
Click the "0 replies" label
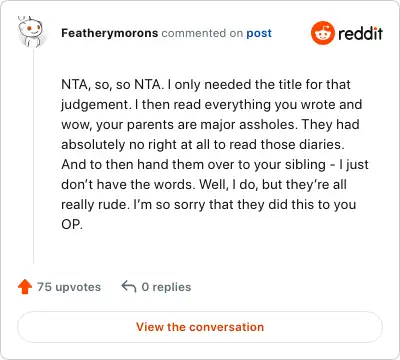click(x=166, y=287)
